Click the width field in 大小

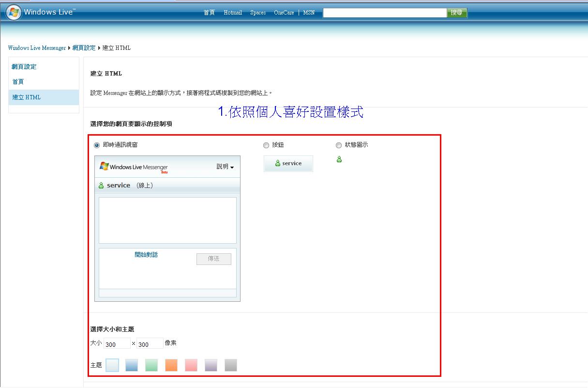pos(117,344)
